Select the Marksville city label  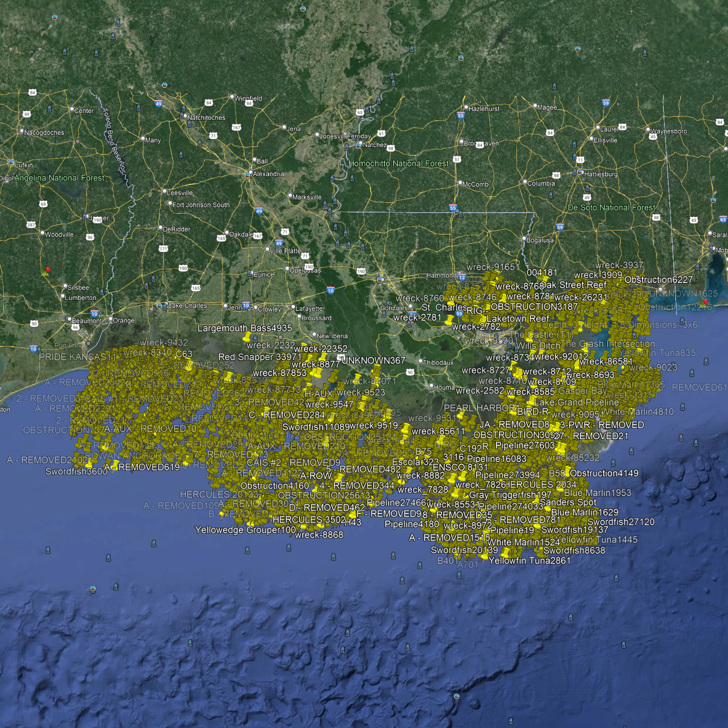307,197
